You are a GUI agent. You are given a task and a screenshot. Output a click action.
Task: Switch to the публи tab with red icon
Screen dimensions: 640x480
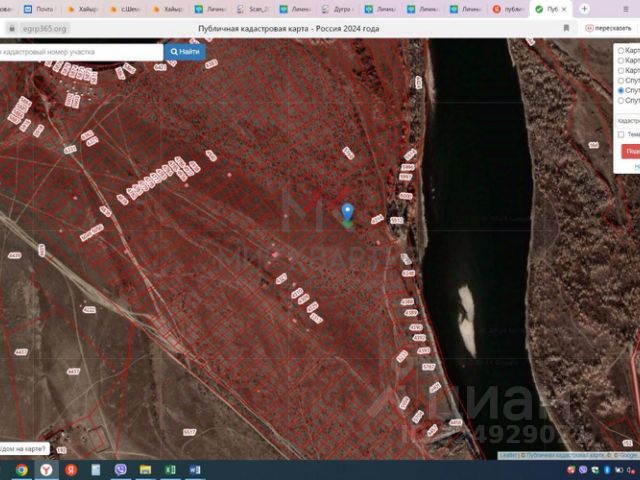[x=508, y=9]
